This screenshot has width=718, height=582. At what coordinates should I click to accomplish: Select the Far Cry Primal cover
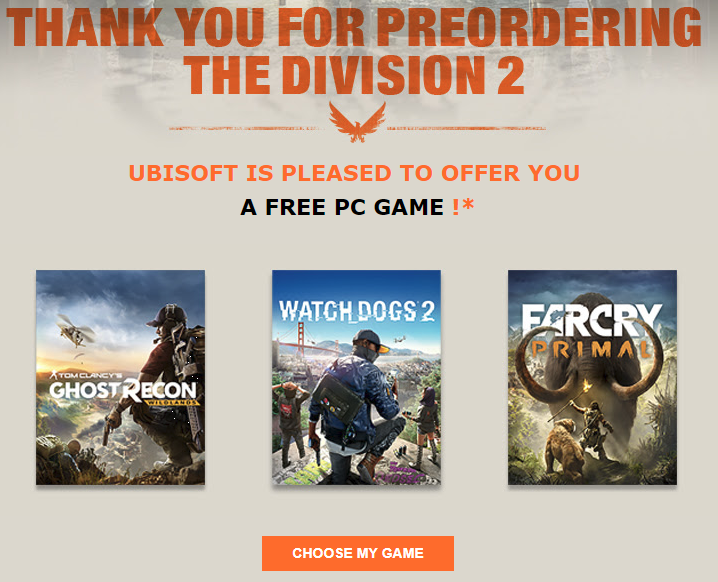pos(592,377)
